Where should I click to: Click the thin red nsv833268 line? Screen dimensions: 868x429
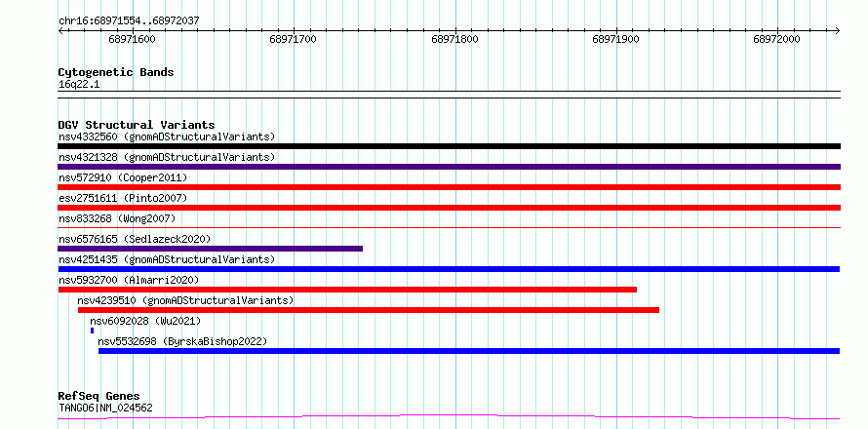(x=449, y=227)
